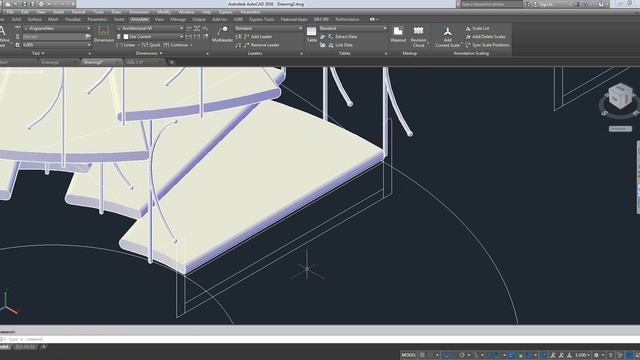Toggle MODEL space in the status bar

[408, 355]
